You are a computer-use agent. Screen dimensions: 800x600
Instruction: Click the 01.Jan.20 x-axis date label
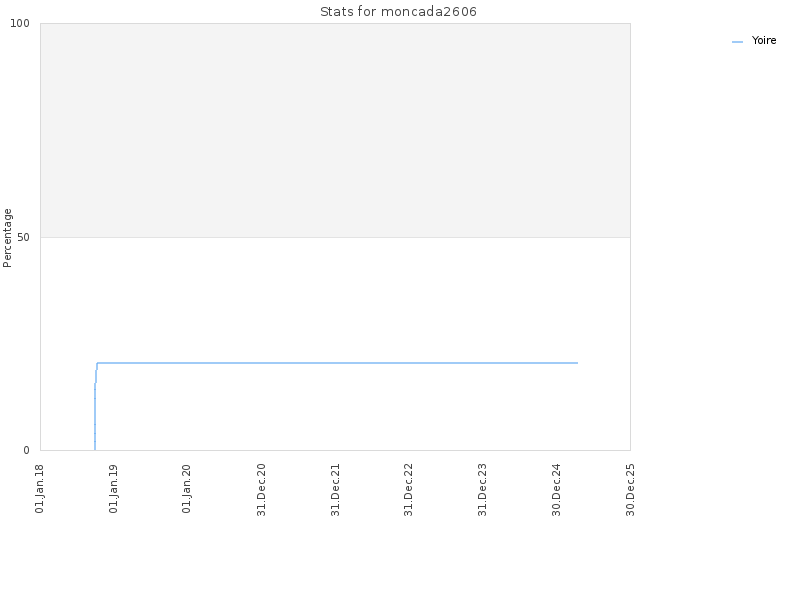click(x=186, y=489)
